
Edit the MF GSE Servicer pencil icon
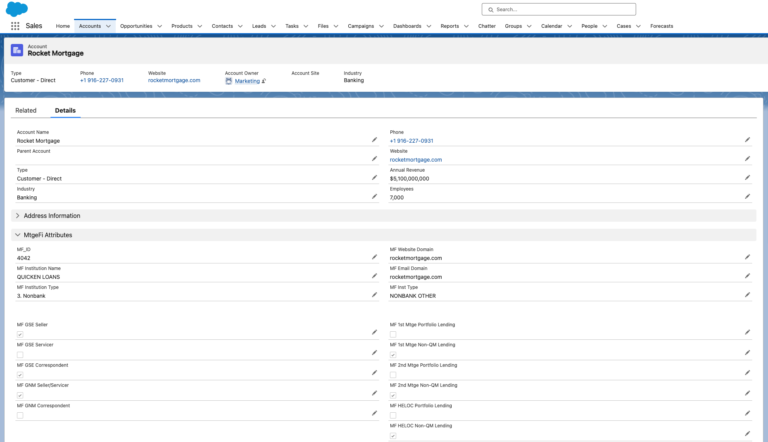click(x=374, y=353)
